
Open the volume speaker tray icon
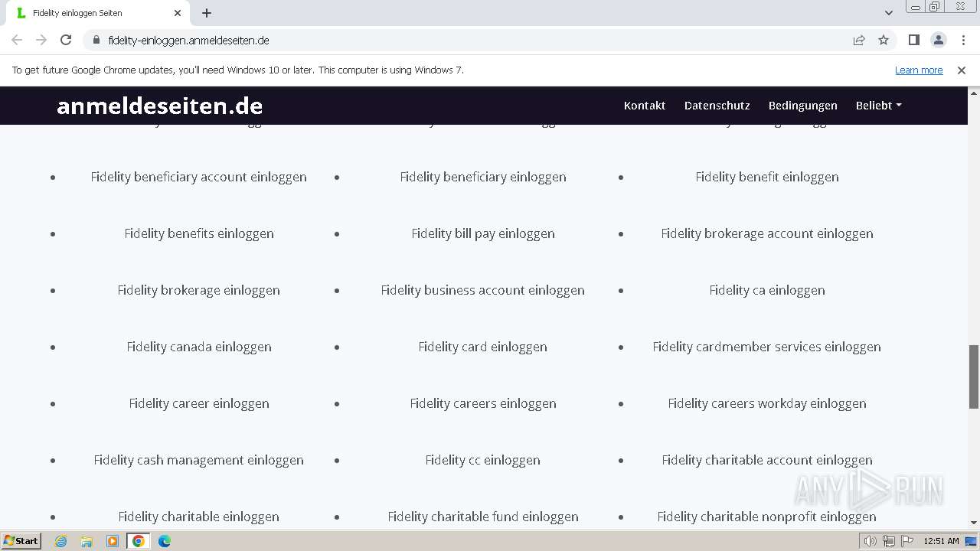(x=871, y=541)
